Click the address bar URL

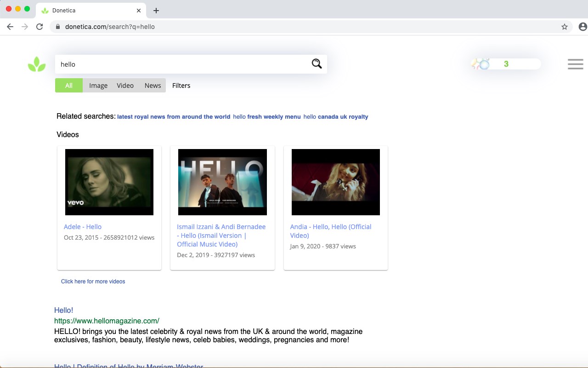pyautogui.click(x=110, y=27)
